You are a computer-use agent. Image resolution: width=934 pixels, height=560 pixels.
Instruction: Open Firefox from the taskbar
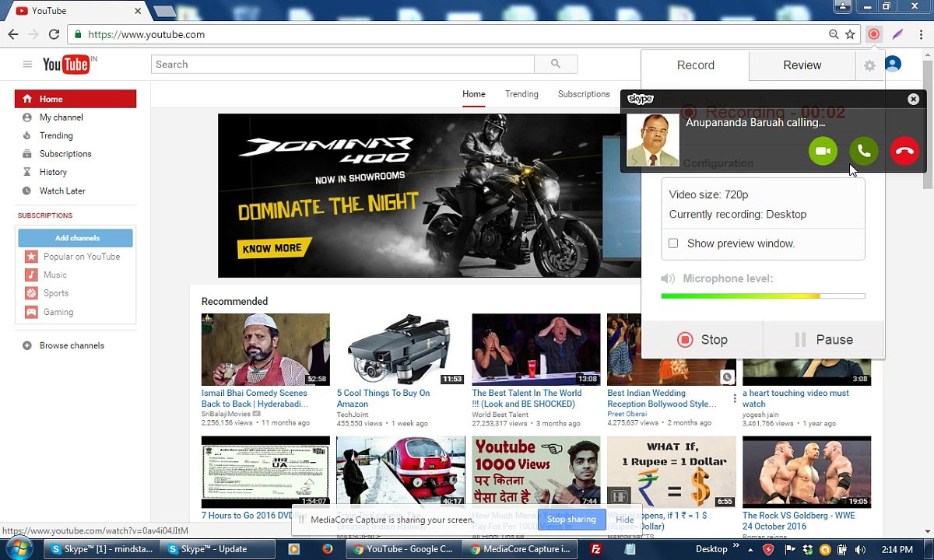click(x=327, y=549)
